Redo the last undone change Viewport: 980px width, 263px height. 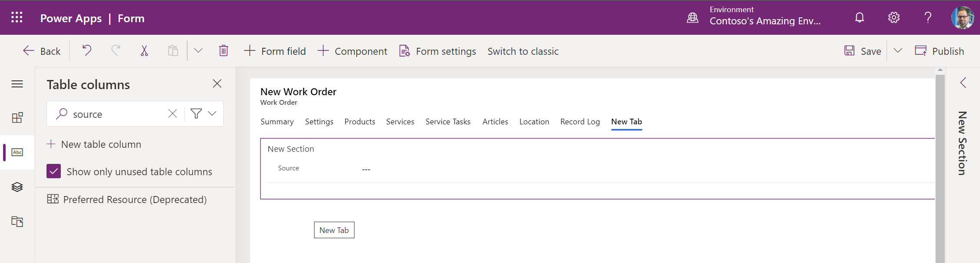pyautogui.click(x=116, y=51)
